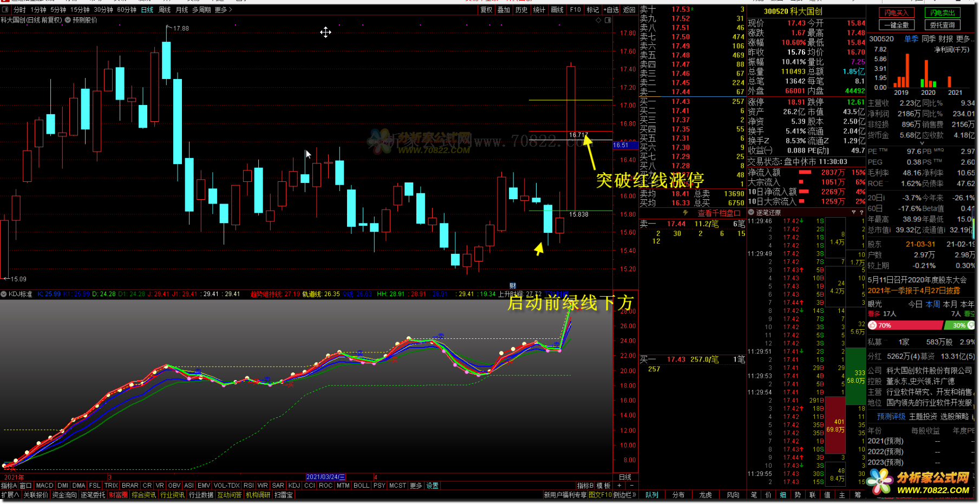The width and height of the screenshot is (980, 504).
Task: Switch to 周线 weekly timeframe tab
Action: 165,10
